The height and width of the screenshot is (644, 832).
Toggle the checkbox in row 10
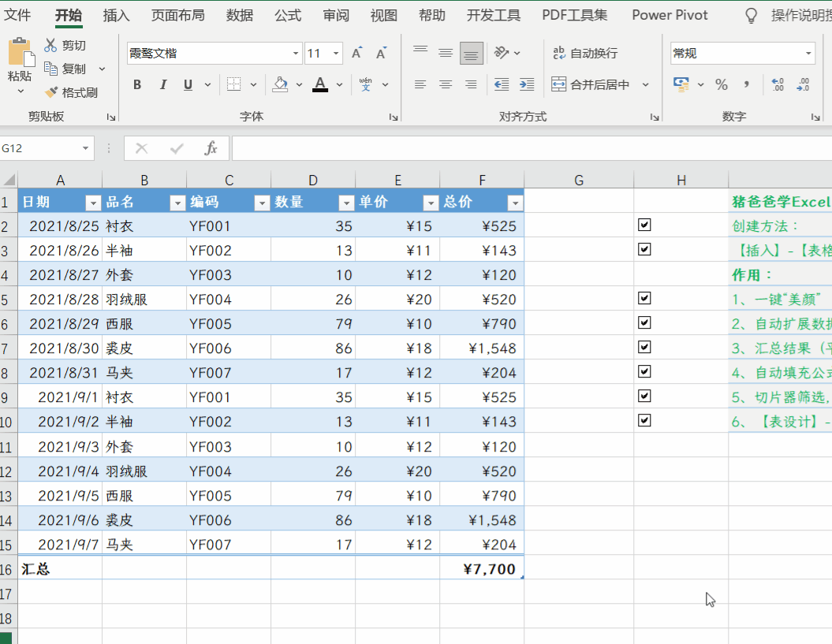(x=644, y=421)
